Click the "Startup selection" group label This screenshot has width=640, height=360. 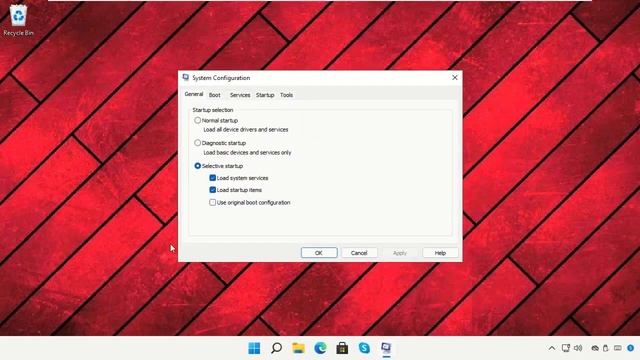pos(213,110)
